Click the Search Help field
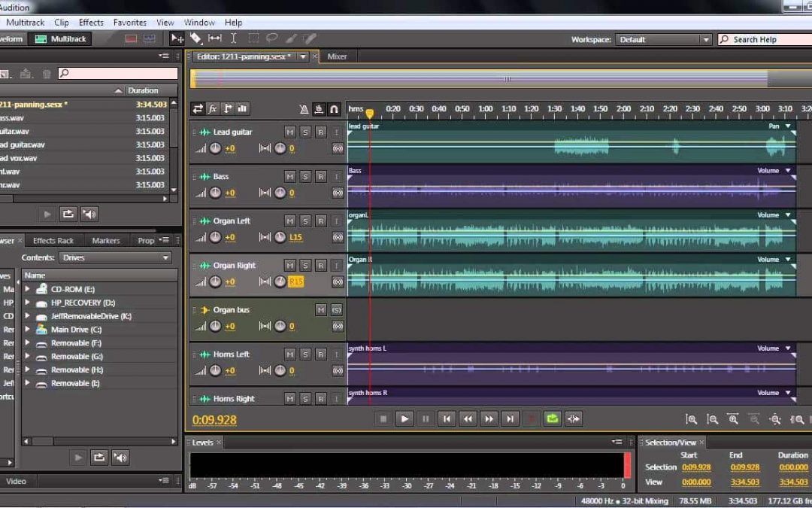This screenshot has width=812, height=508. (x=765, y=39)
